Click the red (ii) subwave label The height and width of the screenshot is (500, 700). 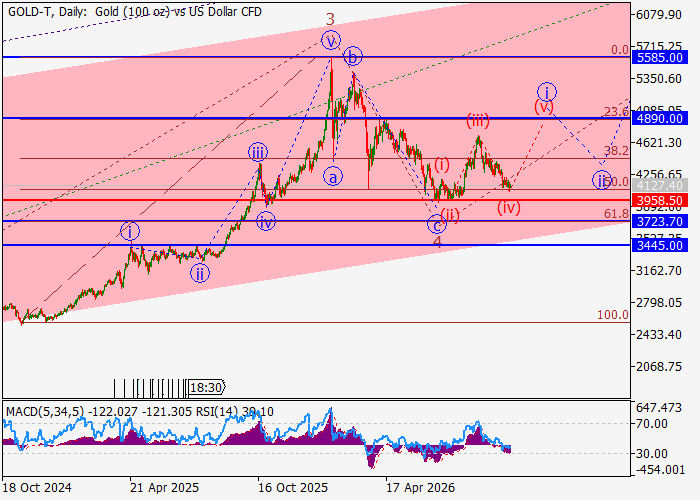[x=450, y=216]
